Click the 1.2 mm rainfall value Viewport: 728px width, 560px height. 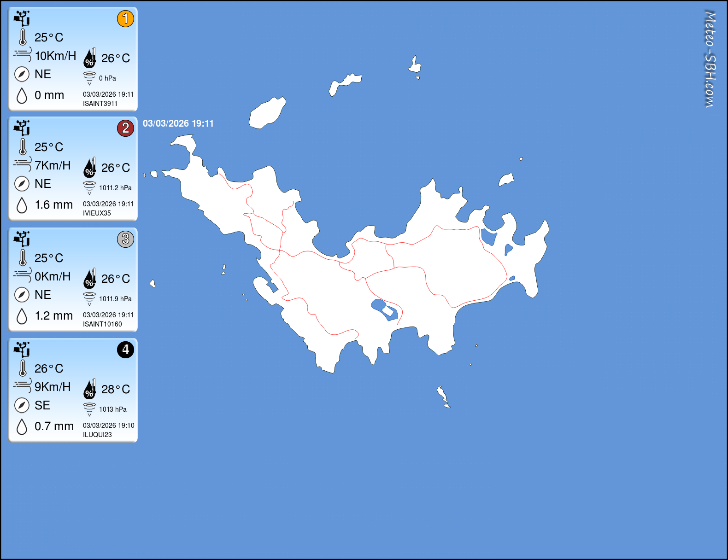(54, 316)
